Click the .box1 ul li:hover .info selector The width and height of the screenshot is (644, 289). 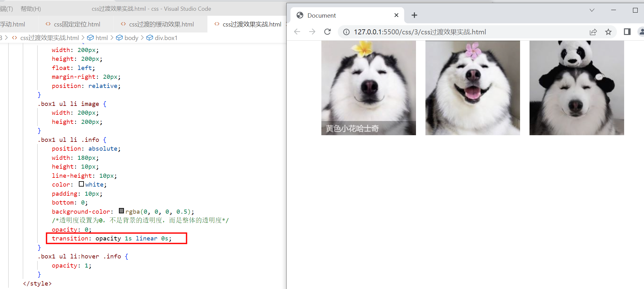(83, 256)
